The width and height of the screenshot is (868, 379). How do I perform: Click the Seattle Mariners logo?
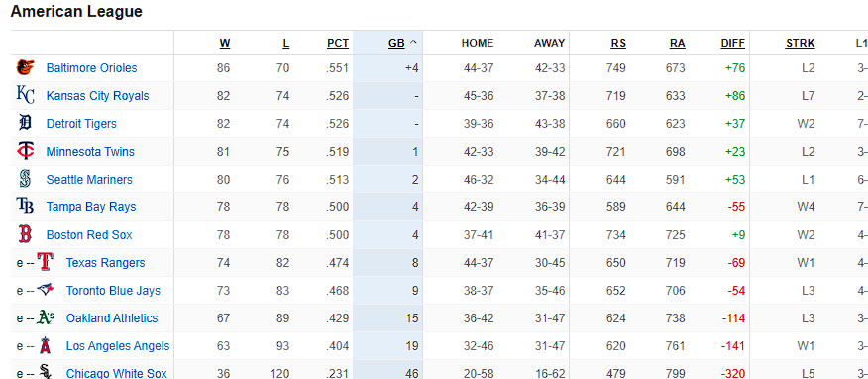[x=26, y=179]
